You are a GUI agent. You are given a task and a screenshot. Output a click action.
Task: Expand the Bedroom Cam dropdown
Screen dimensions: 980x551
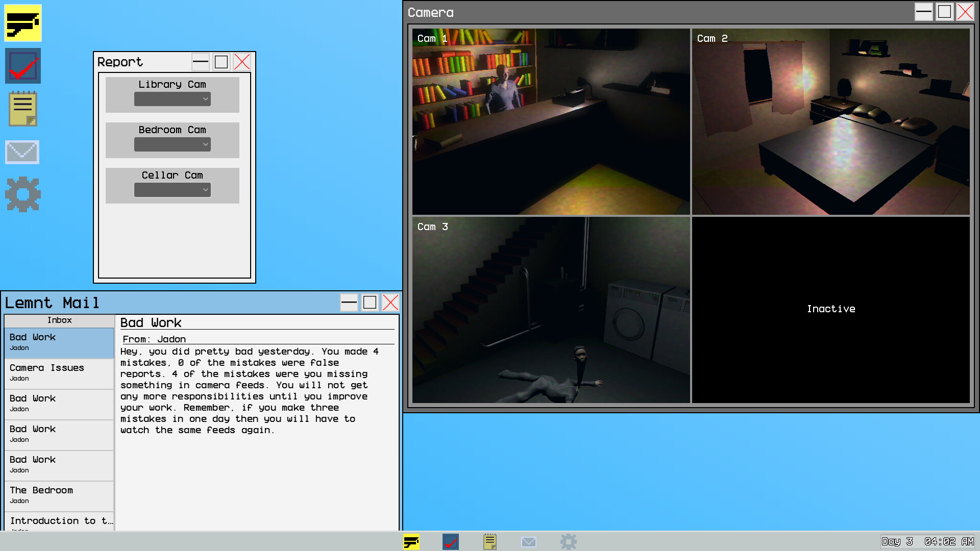173,144
